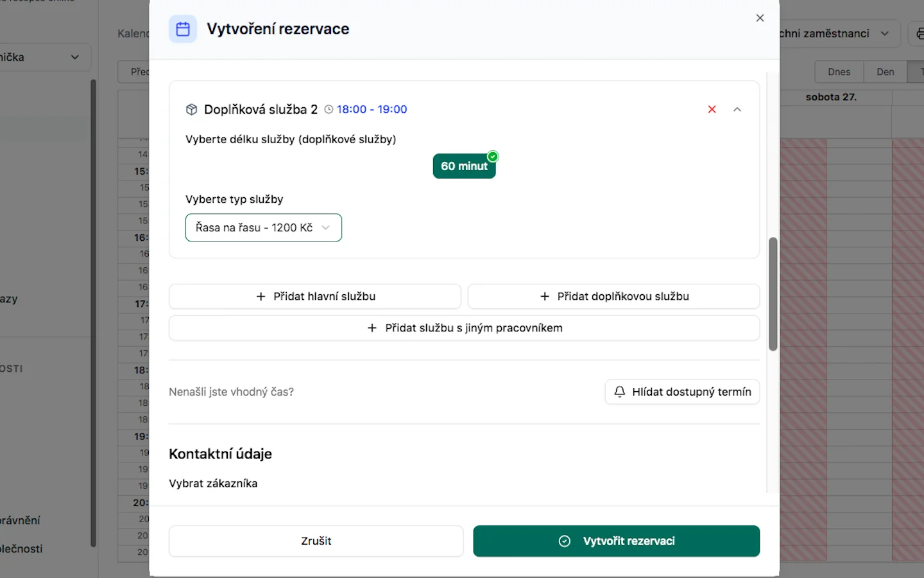Click the bell icon in Hlídat dostupný termín
The width and height of the screenshot is (924, 578).
pyautogui.click(x=619, y=392)
